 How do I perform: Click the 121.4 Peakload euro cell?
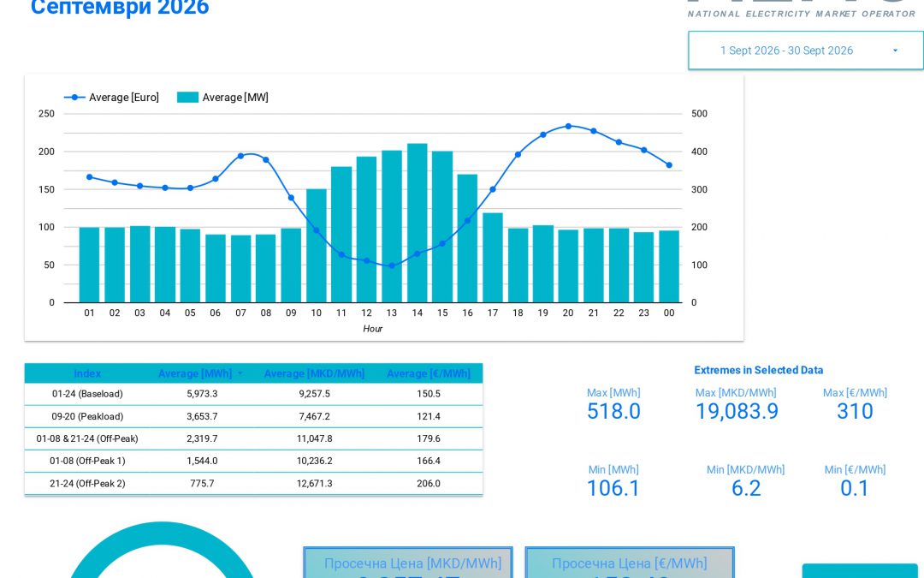429,416
